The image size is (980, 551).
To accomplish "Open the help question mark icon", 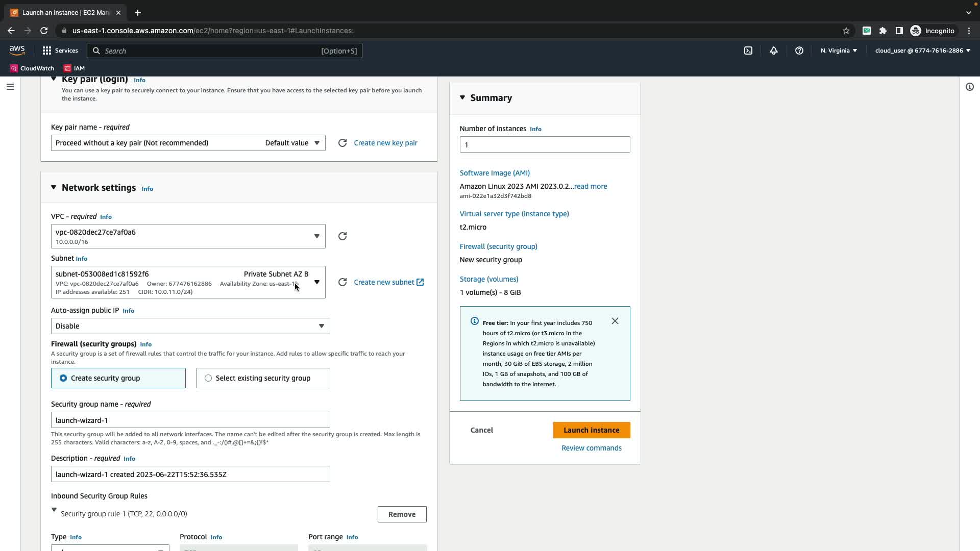I will (799, 51).
